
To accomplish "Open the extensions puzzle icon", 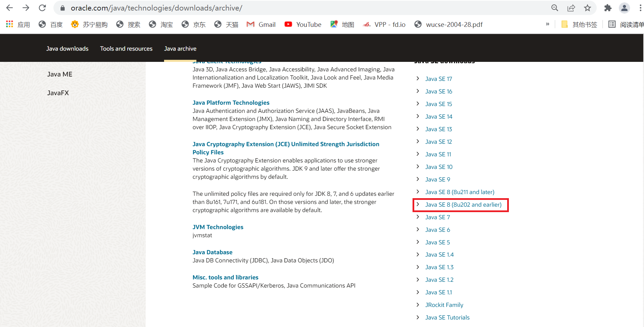I will click(608, 8).
